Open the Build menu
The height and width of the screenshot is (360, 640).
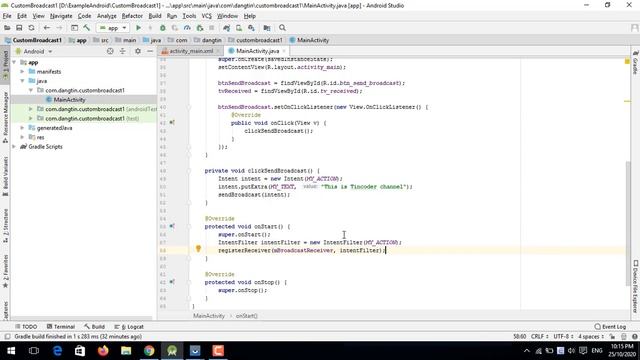(155, 16)
